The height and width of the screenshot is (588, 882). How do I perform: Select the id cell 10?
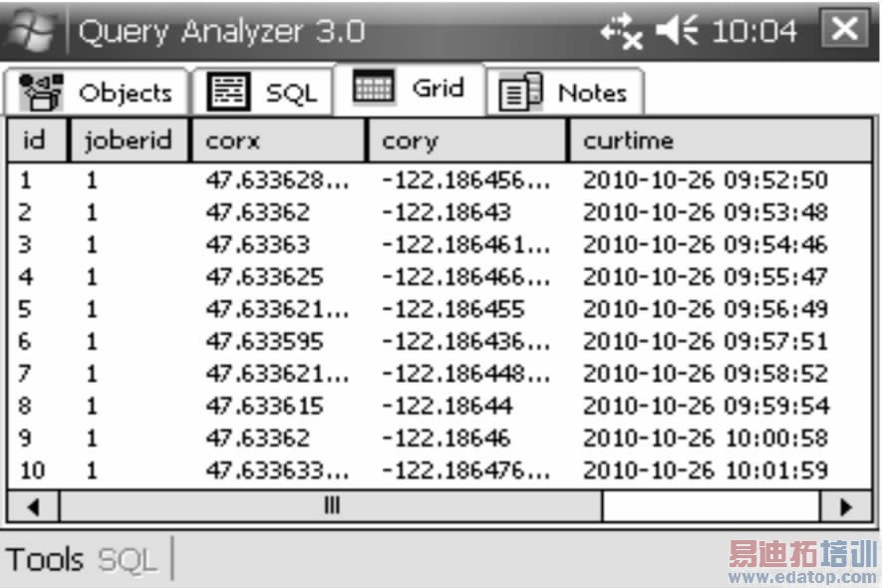coord(32,470)
